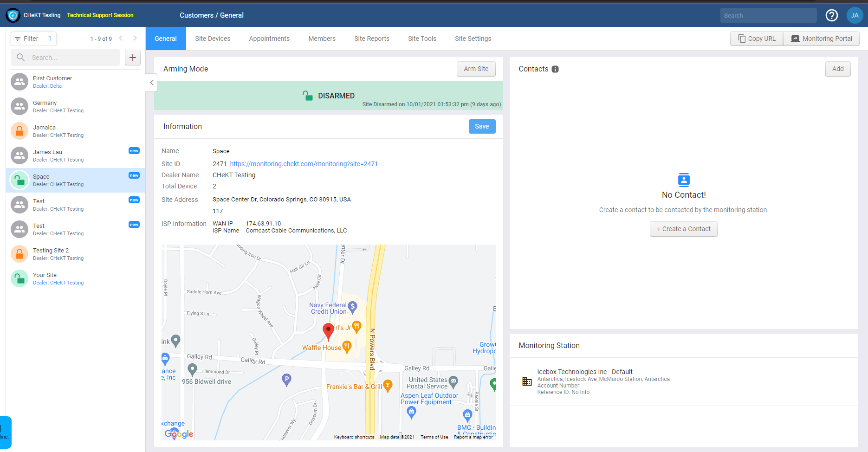This screenshot has width=868, height=452.
Task: Click the Arm Site button
Action: pos(476,69)
